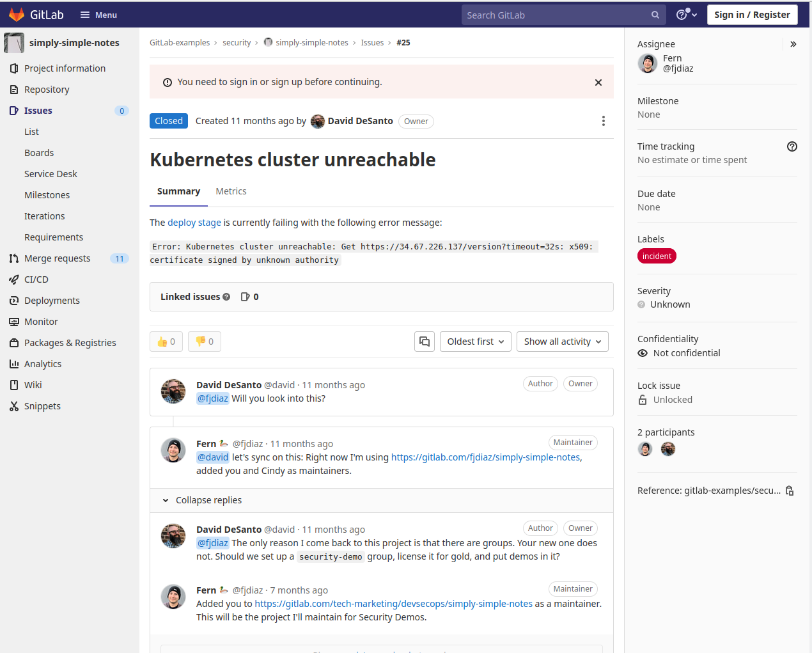
Task: Open assignee Fern @fjdiaz profile
Action: coord(666,63)
